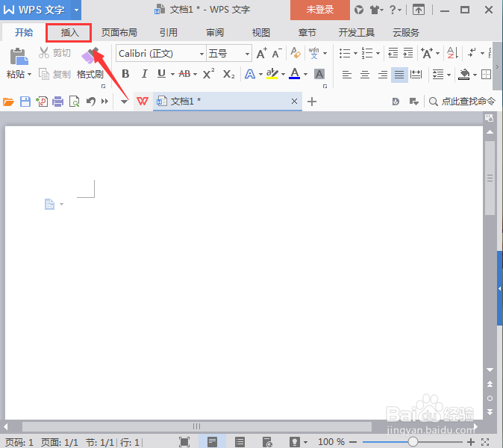Toggle strikethrough AB button
The width and height of the screenshot is (503, 448).
point(184,74)
